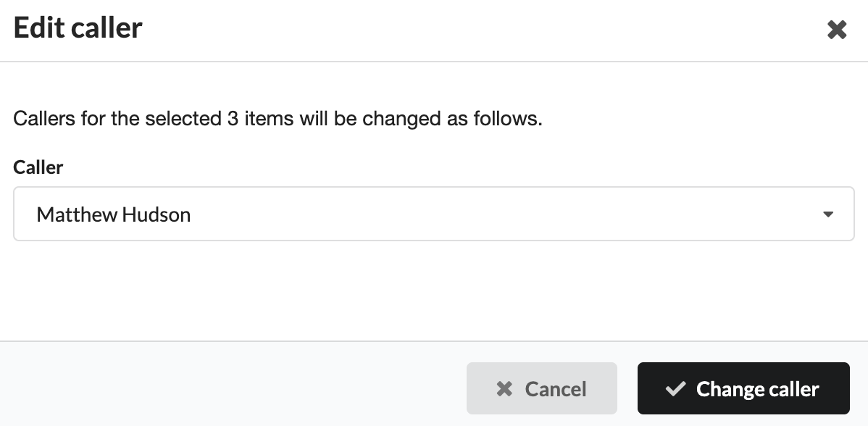Close the Edit caller dialog

(x=837, y=30)
